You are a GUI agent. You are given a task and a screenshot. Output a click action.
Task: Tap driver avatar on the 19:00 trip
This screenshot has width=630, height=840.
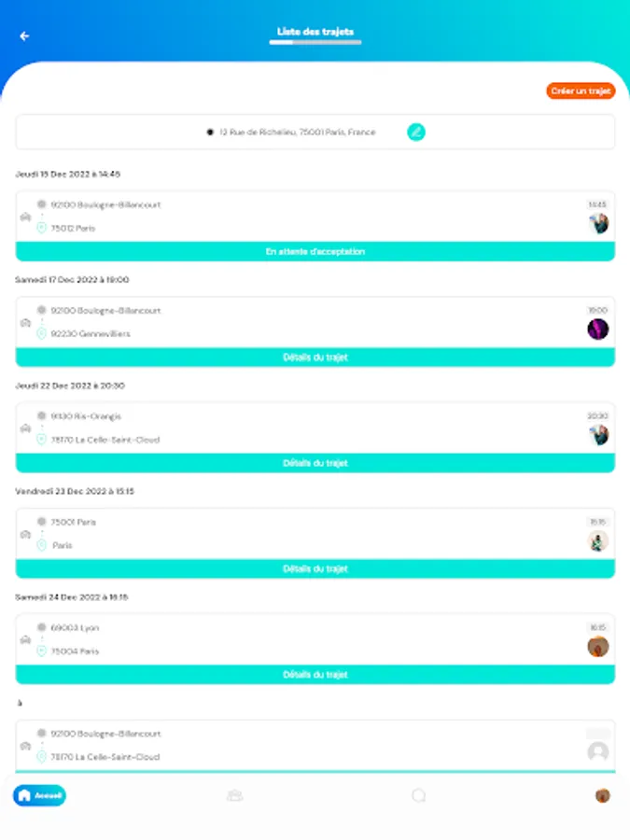pos(597,329)
